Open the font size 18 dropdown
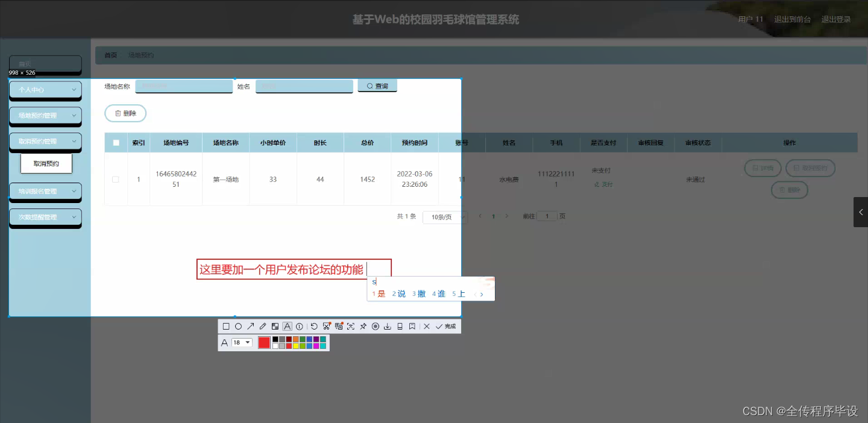 pyautogui.click(x=241, y=342)
